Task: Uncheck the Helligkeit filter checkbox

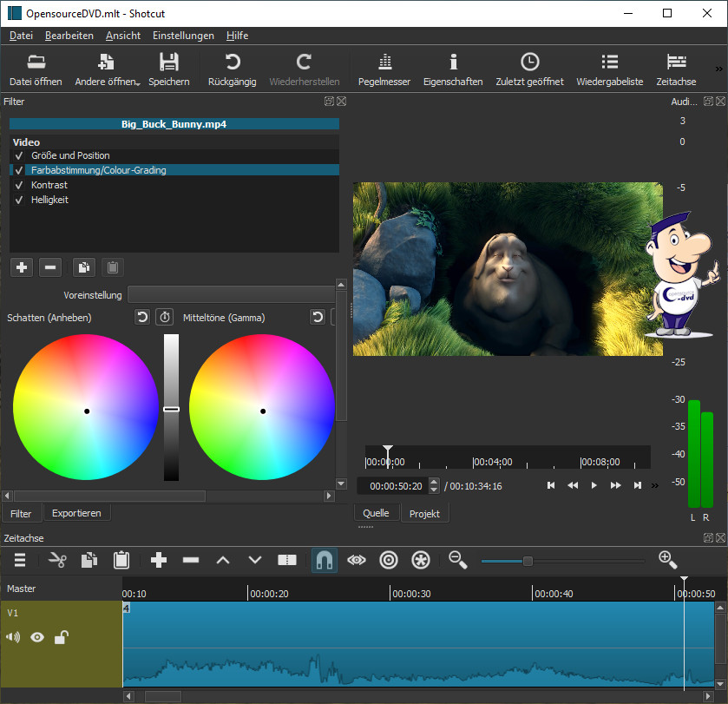Action: (18, 201)
